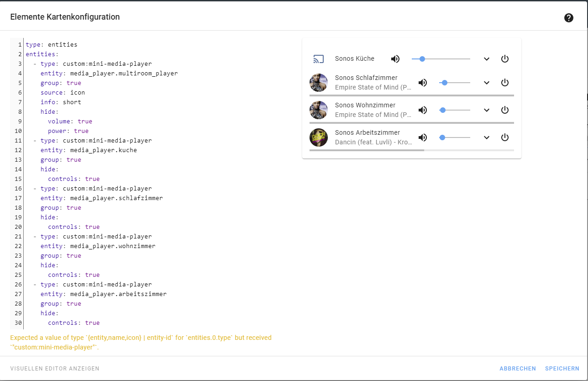The width and height of the screenshot is (588, 381).
Task: Open the Sonos Wohnzimmer dropdown arrow
Action: (x=486, y=110)
